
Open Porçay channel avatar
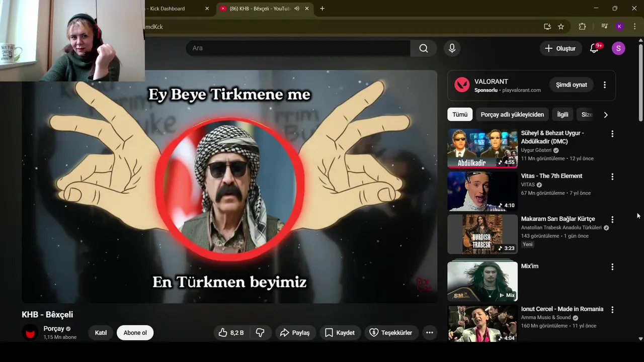pos(30,332)
